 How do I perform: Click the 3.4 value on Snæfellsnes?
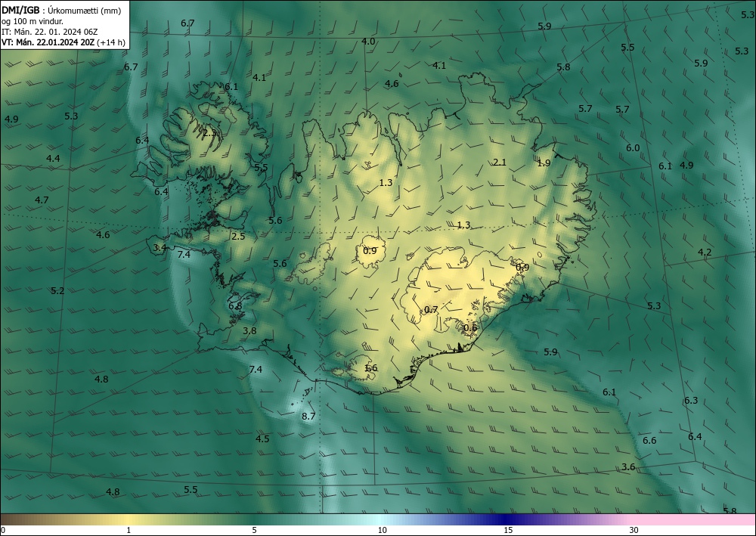tap(160, 248)
